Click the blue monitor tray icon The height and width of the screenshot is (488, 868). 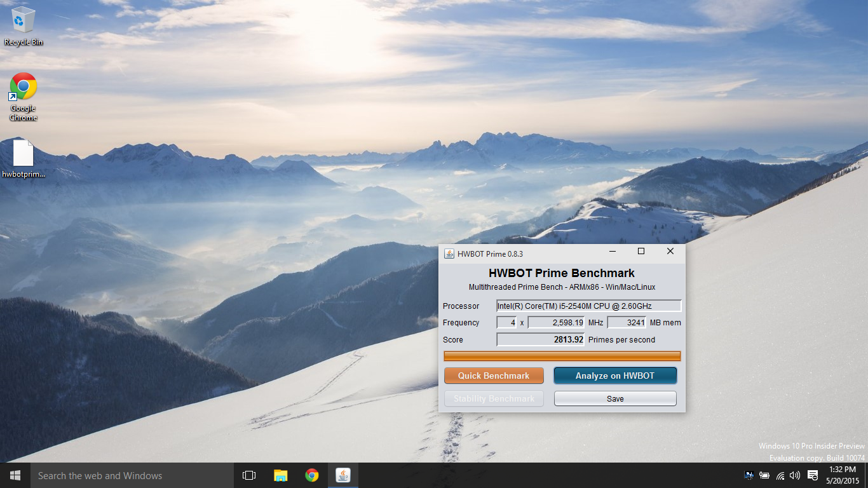(x=749, y=475)
